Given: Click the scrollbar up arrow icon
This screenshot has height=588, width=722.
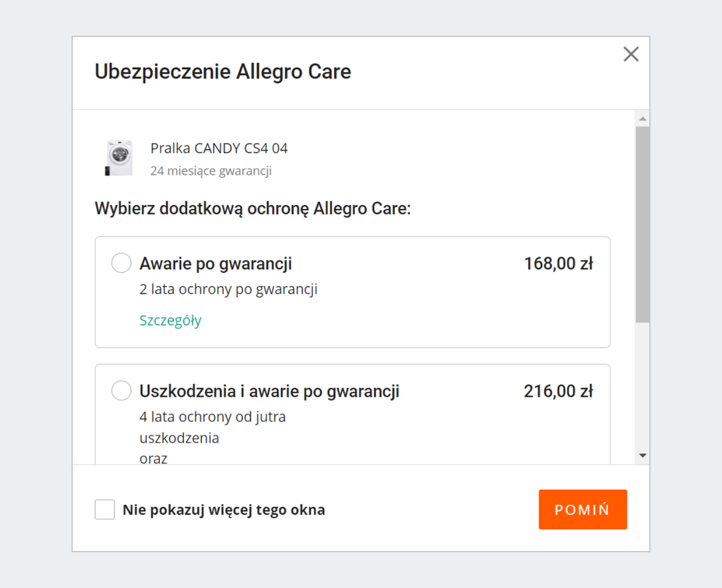Looking at the screenshot, I should [x=643, y=118].
